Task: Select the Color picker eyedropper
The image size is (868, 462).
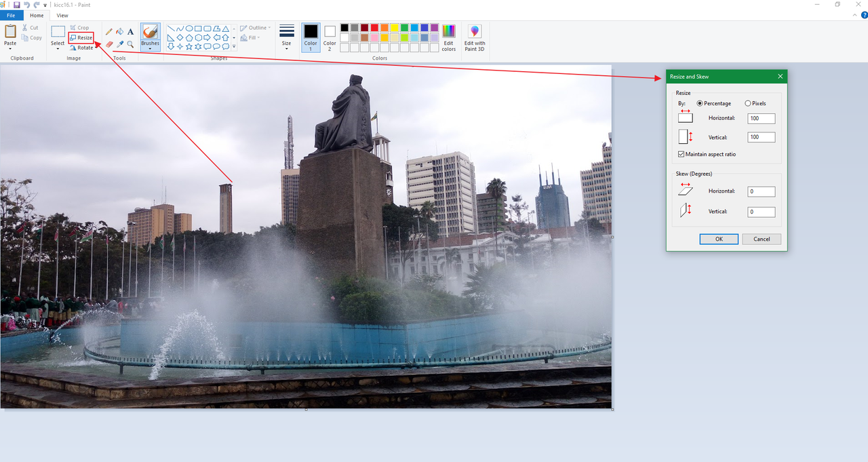Action: [120, 44]
